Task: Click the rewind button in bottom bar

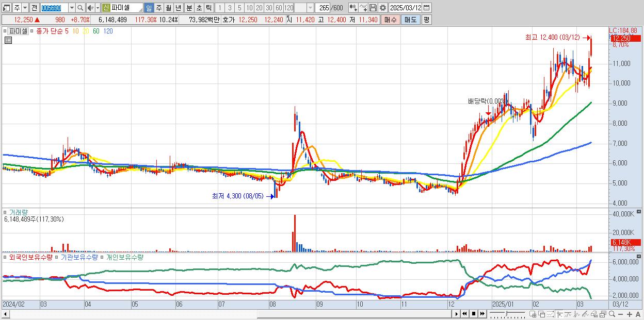Action: click(x=464, y=314)
